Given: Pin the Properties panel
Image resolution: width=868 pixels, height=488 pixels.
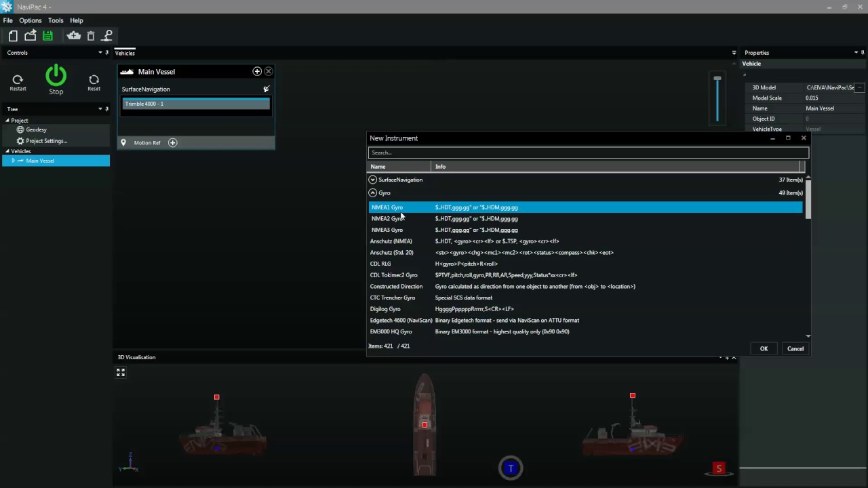Looking at the screenshot, I should pyautogui.click(x=863, y=52).
